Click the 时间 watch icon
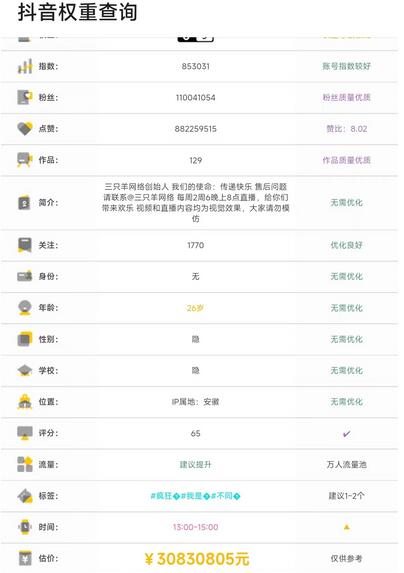Screen dimensions: 404x573 click(25, 527)
